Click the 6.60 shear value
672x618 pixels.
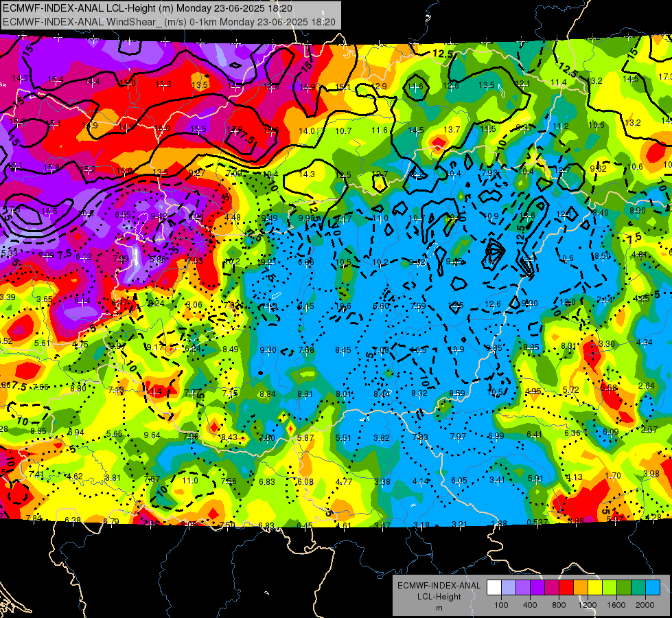point(381,306)
